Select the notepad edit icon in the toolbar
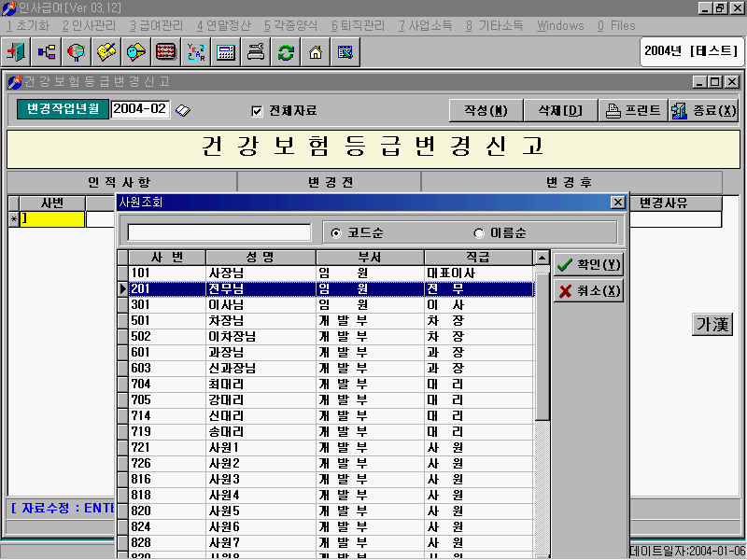 point(106,53)
